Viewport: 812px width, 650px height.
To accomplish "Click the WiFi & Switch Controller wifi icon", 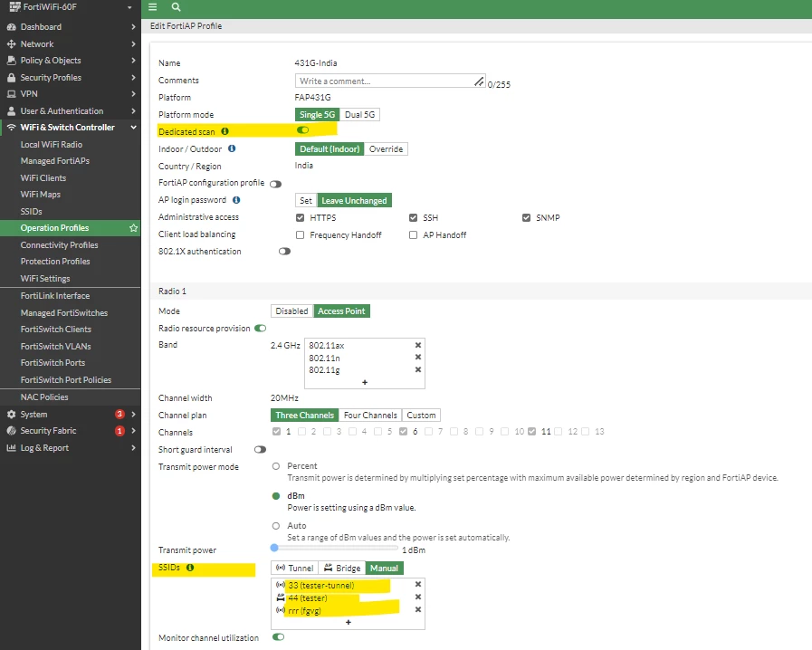I will [x=12, y=128].
